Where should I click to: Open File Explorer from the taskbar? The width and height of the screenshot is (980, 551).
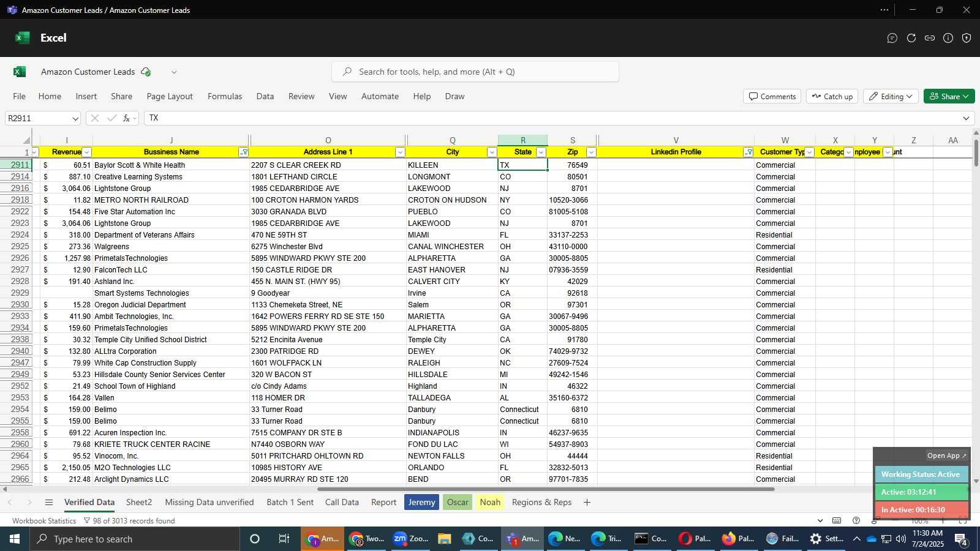(445, 539)
